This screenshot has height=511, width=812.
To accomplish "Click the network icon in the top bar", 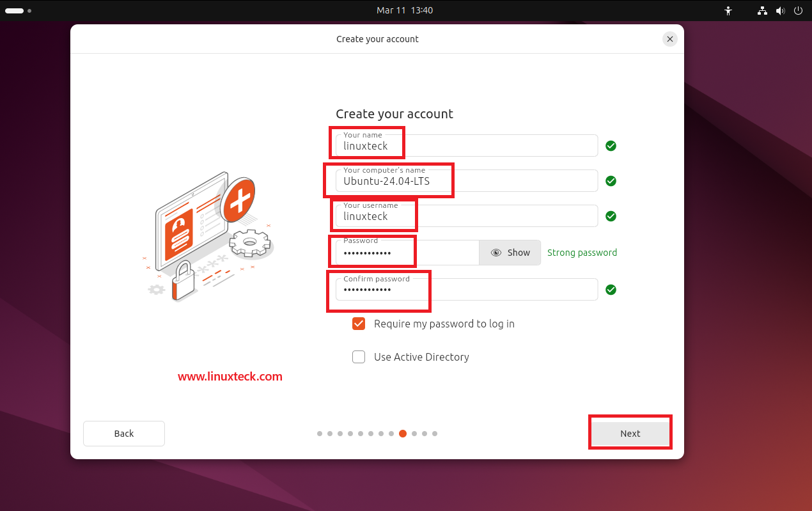I will (x=762, y=11).
